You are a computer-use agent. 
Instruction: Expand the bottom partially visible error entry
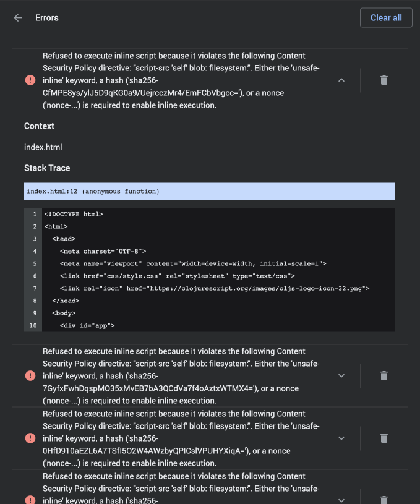tap(341, 500)
